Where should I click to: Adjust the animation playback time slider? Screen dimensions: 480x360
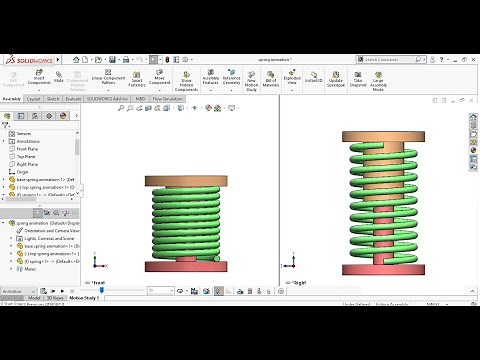102,290
